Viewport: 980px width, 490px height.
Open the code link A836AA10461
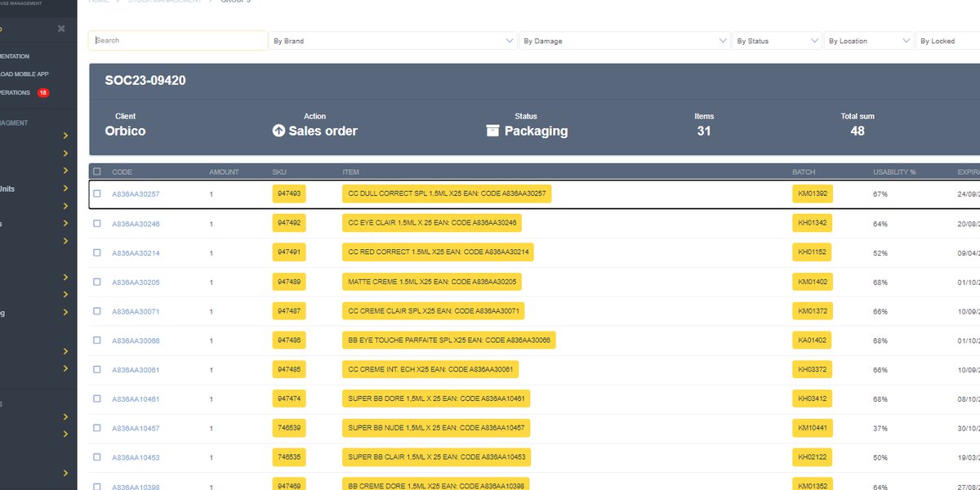(x=136, y=399)
